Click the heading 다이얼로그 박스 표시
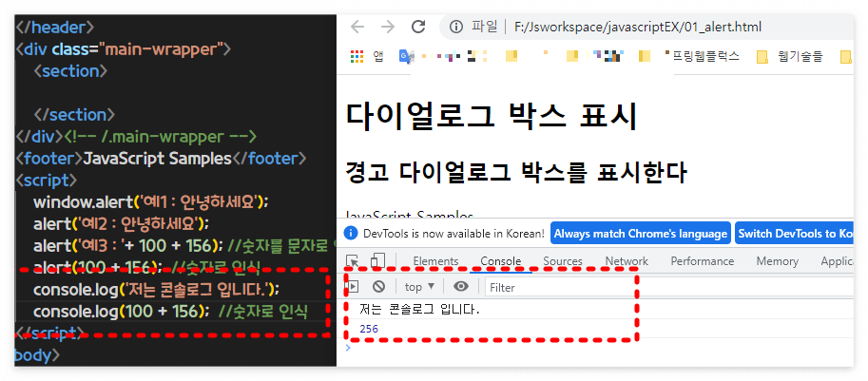Screen dimensions: 868x381 492,116
